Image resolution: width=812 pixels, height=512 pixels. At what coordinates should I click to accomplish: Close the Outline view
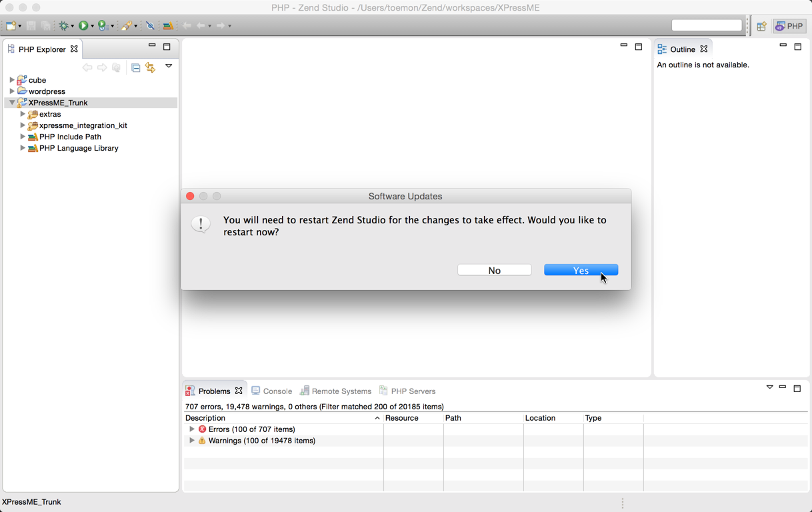[704, 49]
